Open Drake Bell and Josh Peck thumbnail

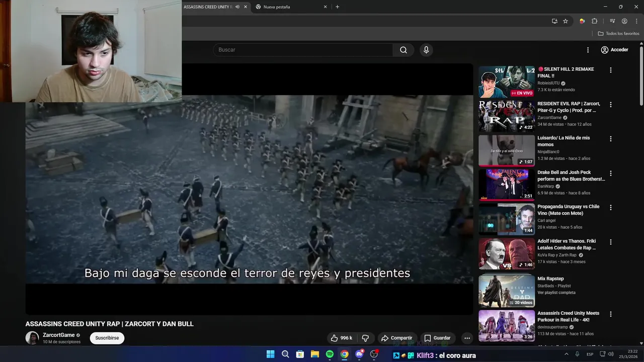tap(507, 185)
